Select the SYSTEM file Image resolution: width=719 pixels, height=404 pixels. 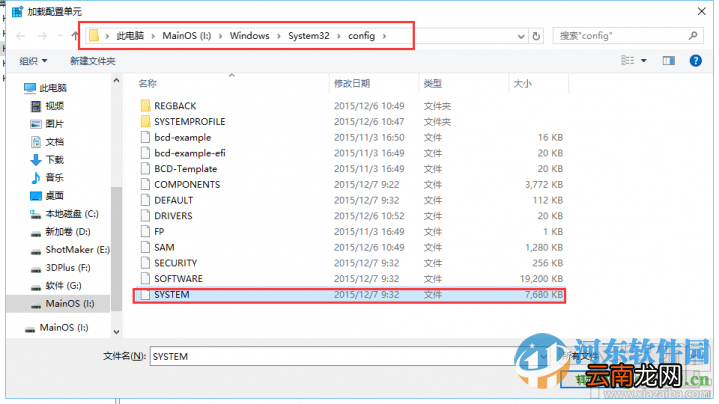click(351, 294)
